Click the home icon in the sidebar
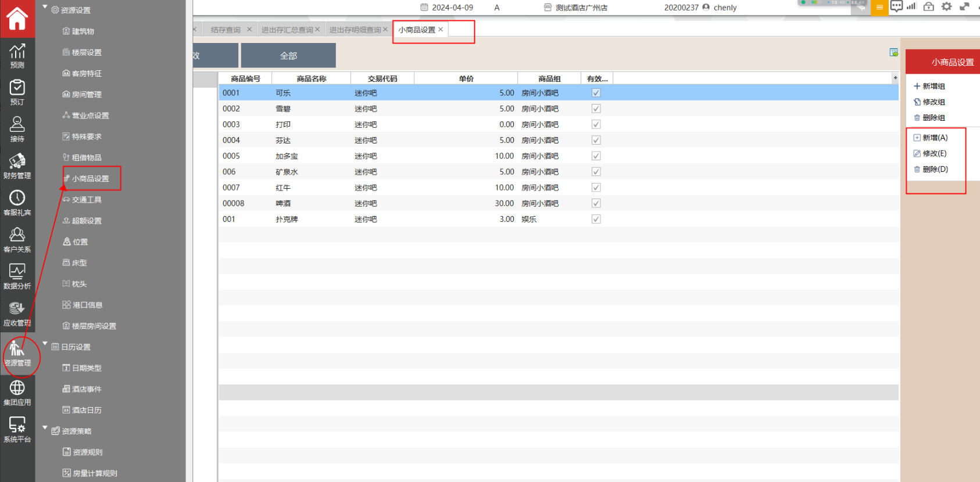The width and height of the screenshot is (980, 482). click(17, 19)
